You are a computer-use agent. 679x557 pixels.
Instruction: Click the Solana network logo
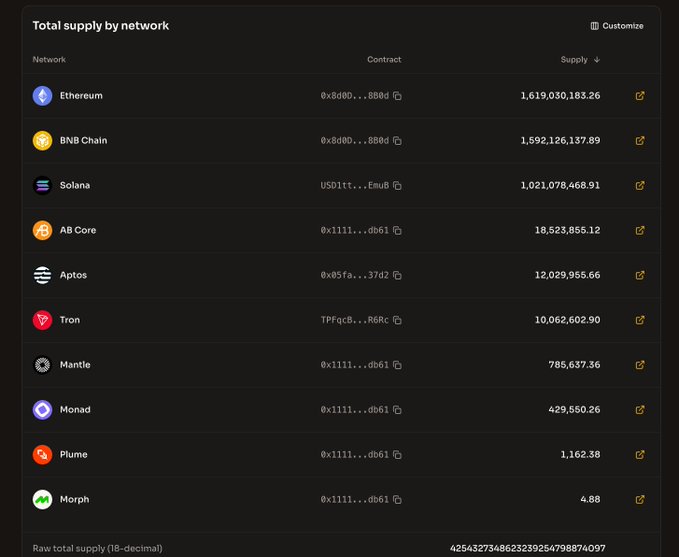[x=42, y=185]
